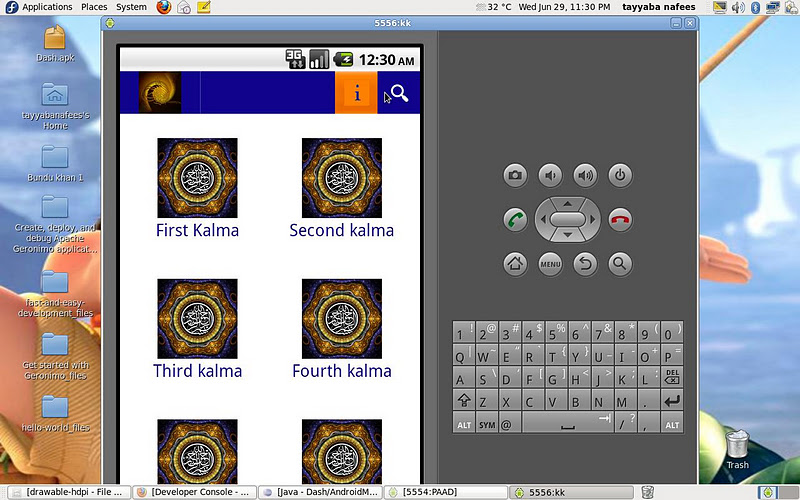Open the First Kalma image tile
Viewport: 800px width, 500px height.
[x=197, y=178]
